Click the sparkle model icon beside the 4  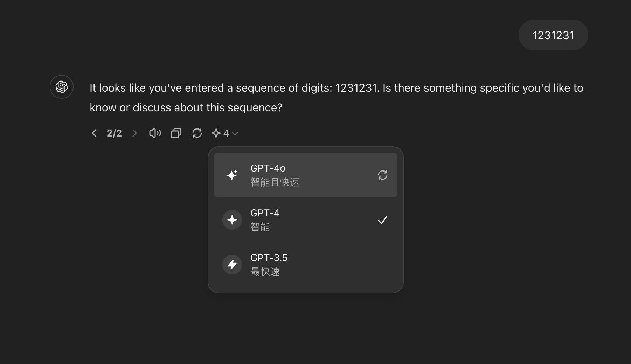[216, 133]
